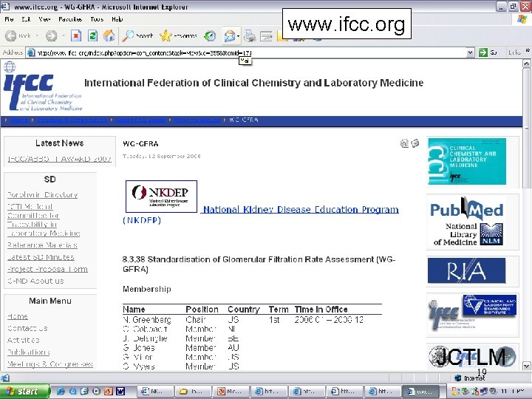Click into the Address URL field
Viewport: 532px width, 399px height.
coord(250,52)
